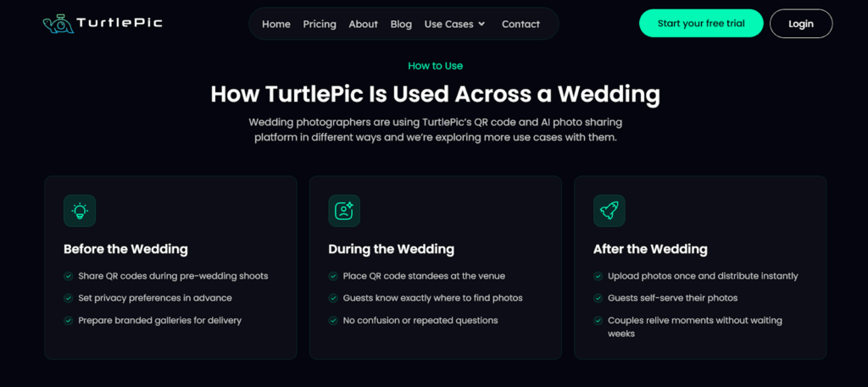The height and width of the screenshot is (387, 868).
Task: Open the Pricing page from navigation
Action: coord(320,24)
